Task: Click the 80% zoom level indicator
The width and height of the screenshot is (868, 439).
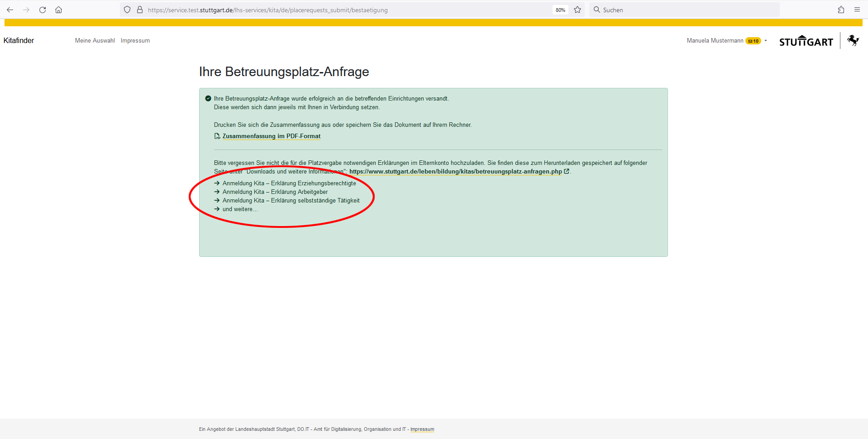Action: pos(560,10)
